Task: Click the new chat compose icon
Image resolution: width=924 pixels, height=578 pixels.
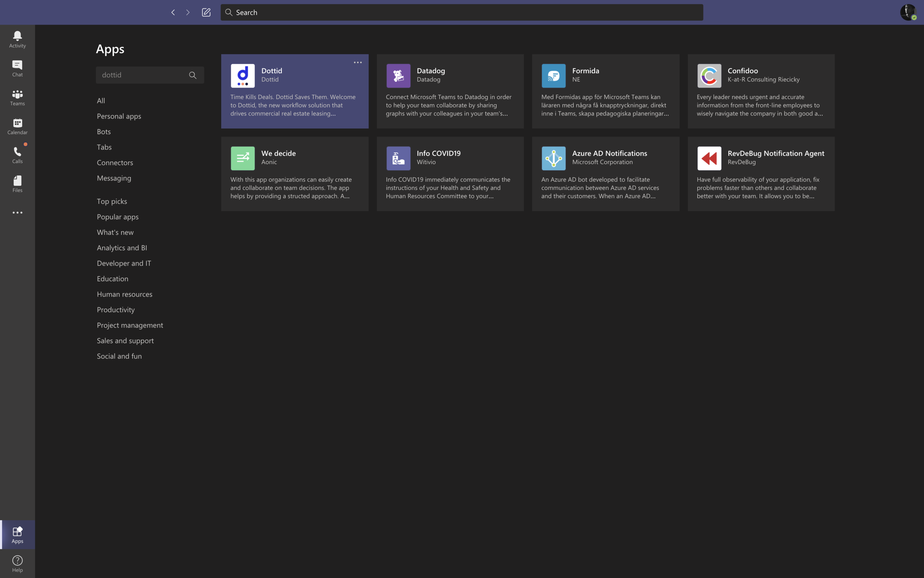Action: (206, 12)
